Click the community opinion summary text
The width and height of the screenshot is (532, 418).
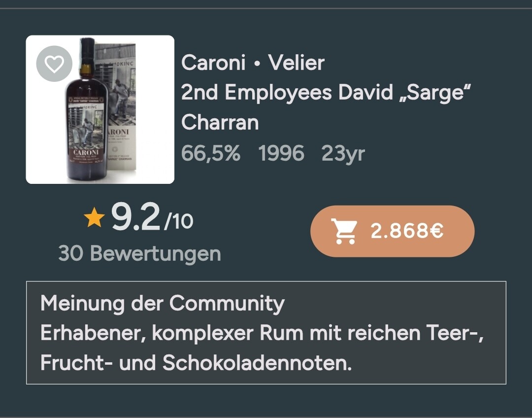coord(262,348)
